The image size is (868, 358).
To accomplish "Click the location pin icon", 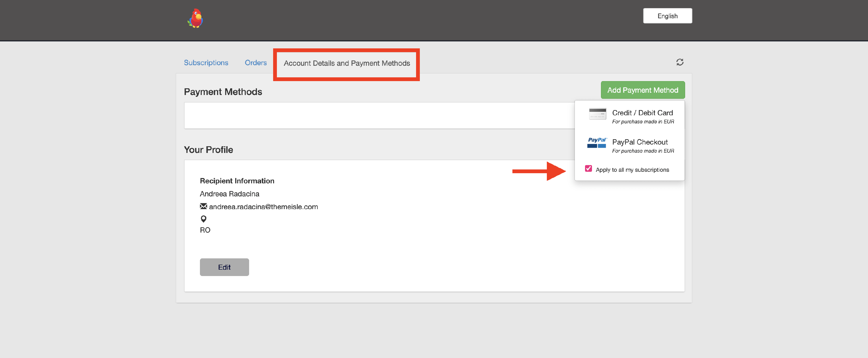I will [x=203, y=219].
